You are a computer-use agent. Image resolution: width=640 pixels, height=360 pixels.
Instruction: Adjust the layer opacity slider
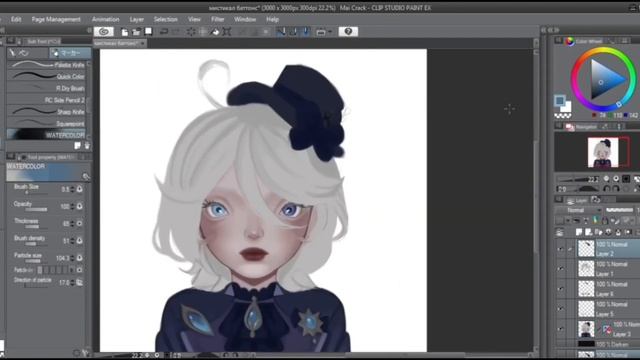(x=620, y=210)
